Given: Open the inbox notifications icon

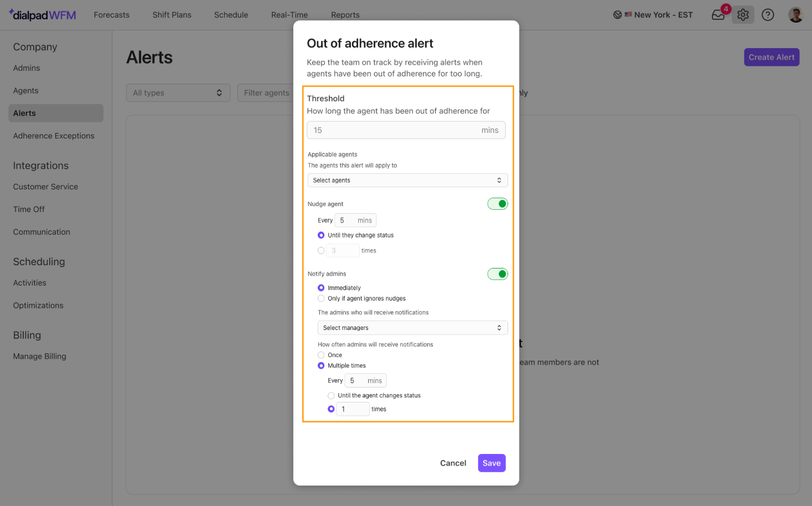Looking at the screenshot, I should coord(718,15).
